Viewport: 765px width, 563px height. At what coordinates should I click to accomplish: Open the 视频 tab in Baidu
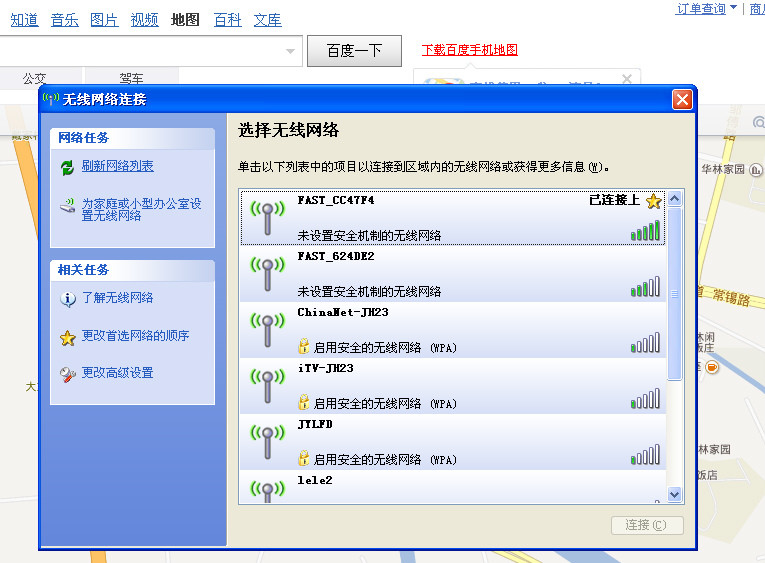[x=144, y=20]
